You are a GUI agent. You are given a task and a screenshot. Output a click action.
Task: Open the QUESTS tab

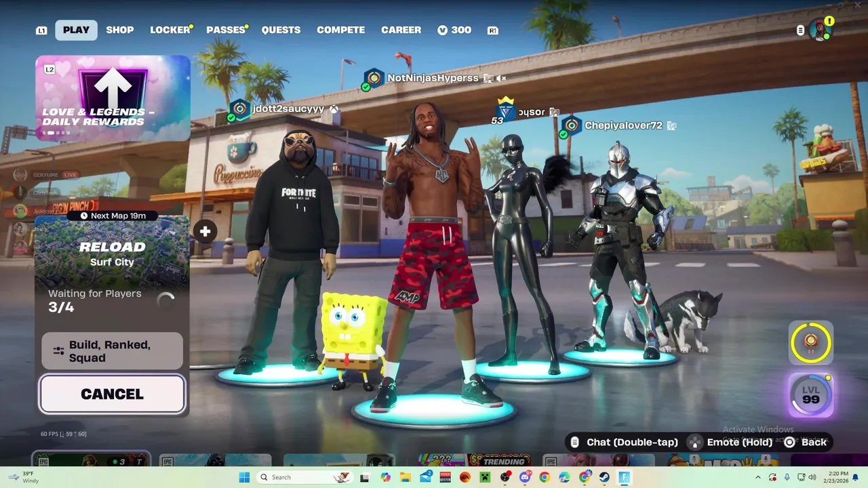281,30
